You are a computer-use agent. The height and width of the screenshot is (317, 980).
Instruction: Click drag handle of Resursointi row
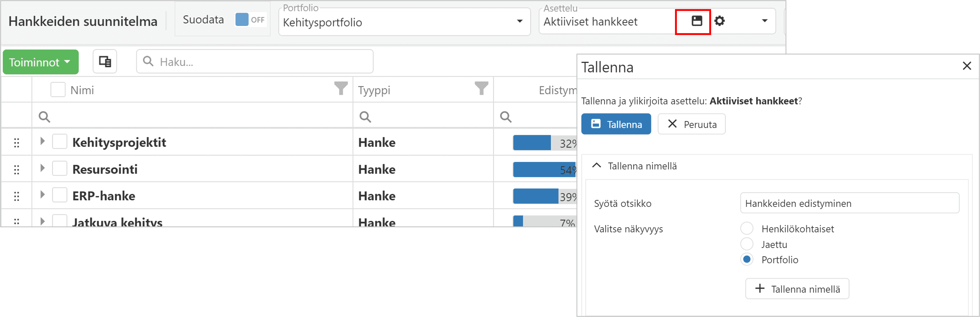16,169
